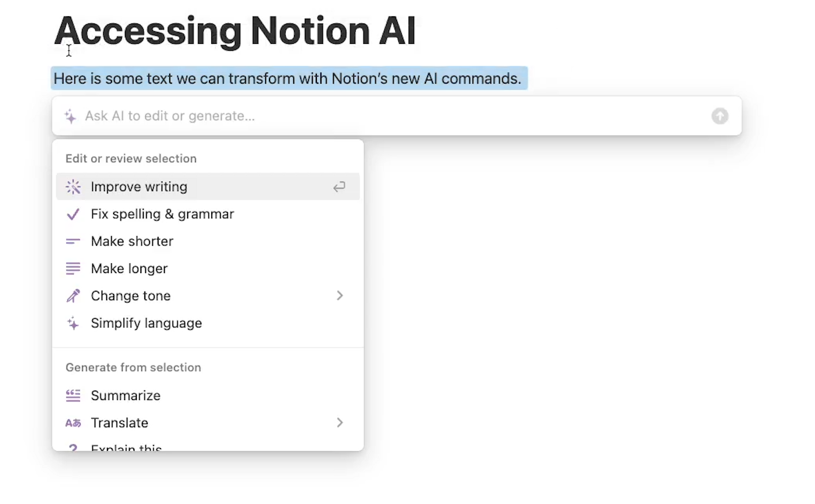
Task: Click the translation characters icon beside Translate
Action: 73,423
